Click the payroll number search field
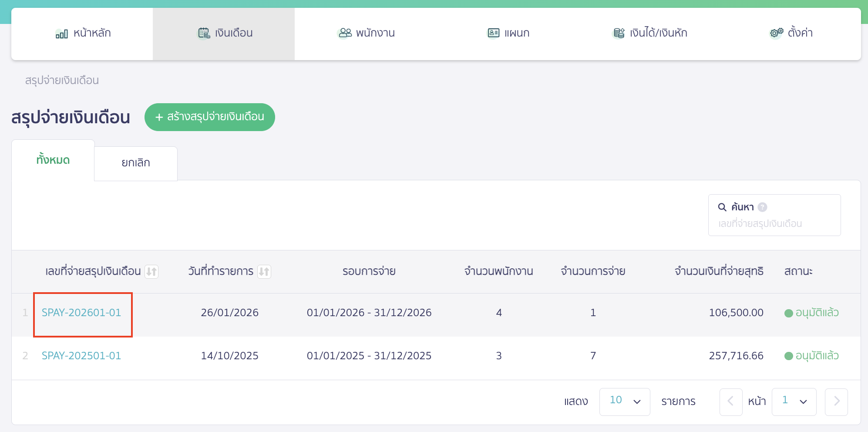The height and width of the screenshot is (432, 868). [774, 223]
